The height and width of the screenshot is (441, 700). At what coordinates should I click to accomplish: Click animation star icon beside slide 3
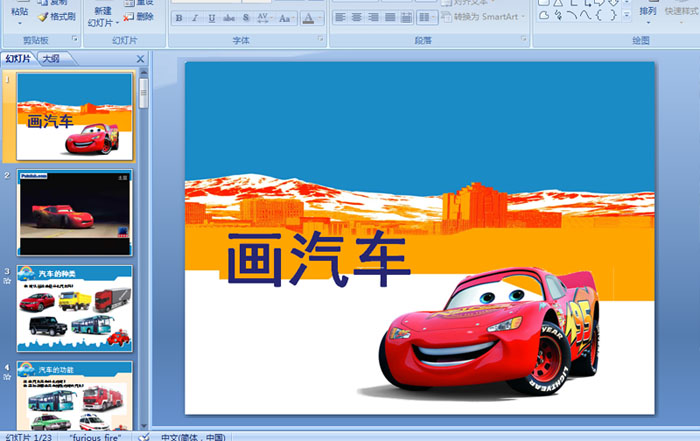[7, 281]
